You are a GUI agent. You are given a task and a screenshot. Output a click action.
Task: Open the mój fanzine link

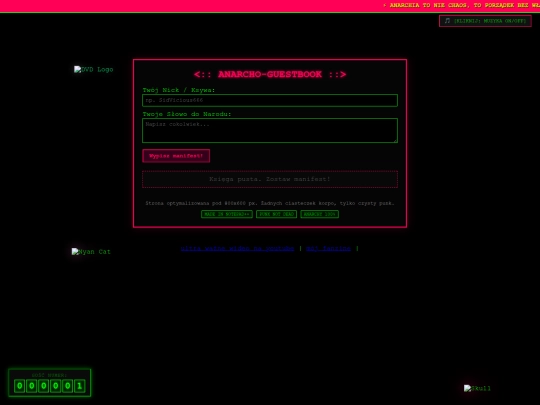328,248
